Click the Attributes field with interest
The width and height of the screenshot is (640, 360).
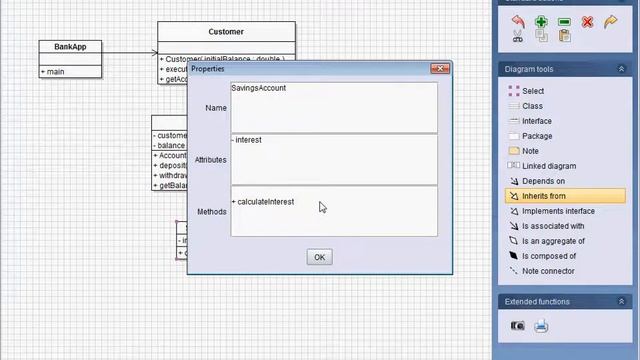click(x=334, y=160)
